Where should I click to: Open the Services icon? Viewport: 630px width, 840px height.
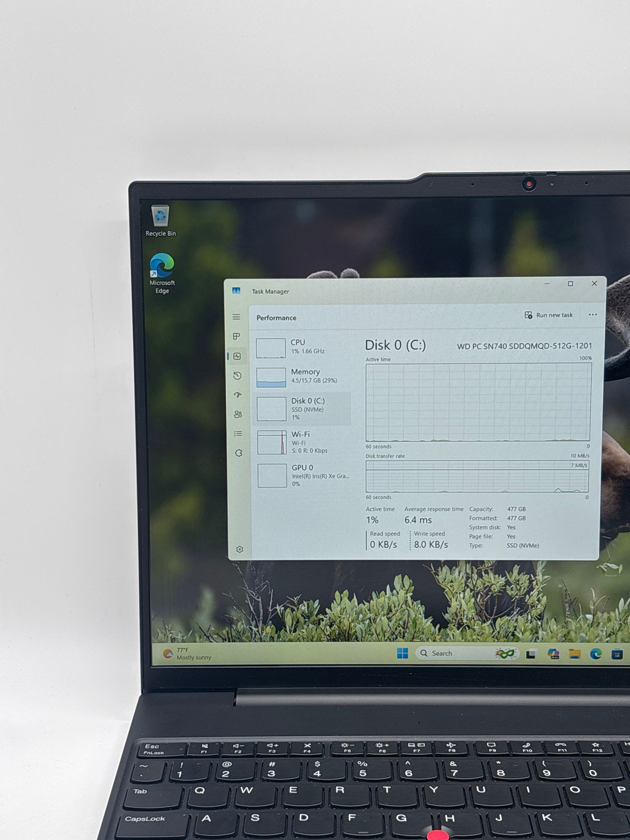239,453
